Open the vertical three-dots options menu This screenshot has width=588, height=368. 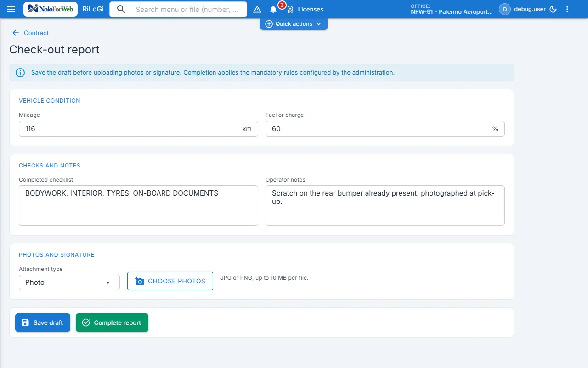click(567, 9)
